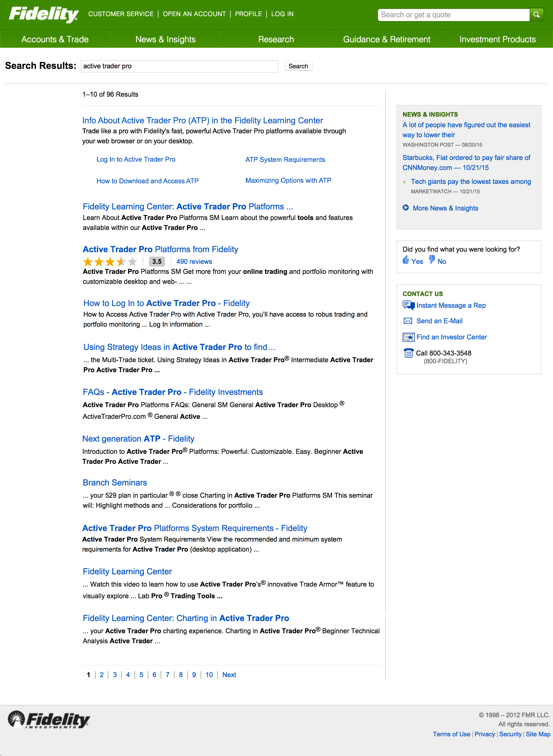Click Send an E-Mail link
The width and height of the screenshot is (553, 756).
pos(439,321)
